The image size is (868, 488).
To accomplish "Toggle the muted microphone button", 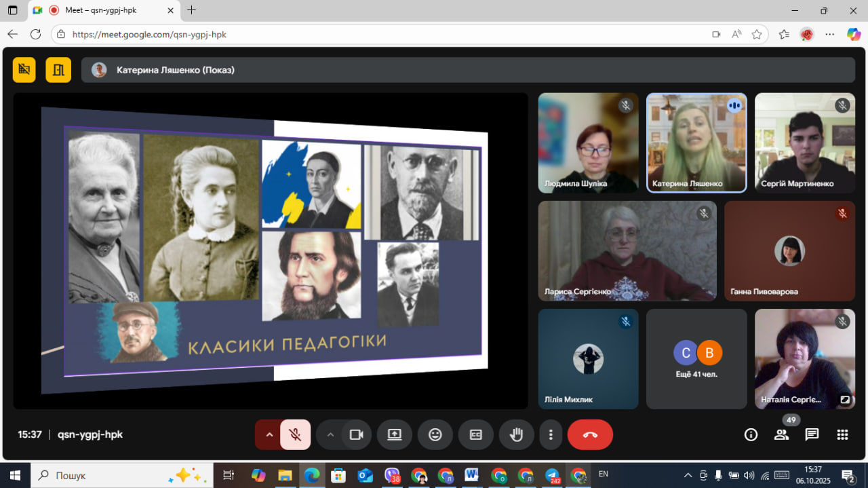I will pos(295,435).
